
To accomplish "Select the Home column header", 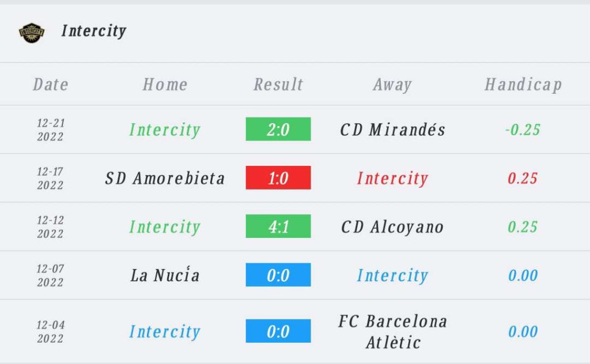I will pyautogui.click(x=165, y=84).
